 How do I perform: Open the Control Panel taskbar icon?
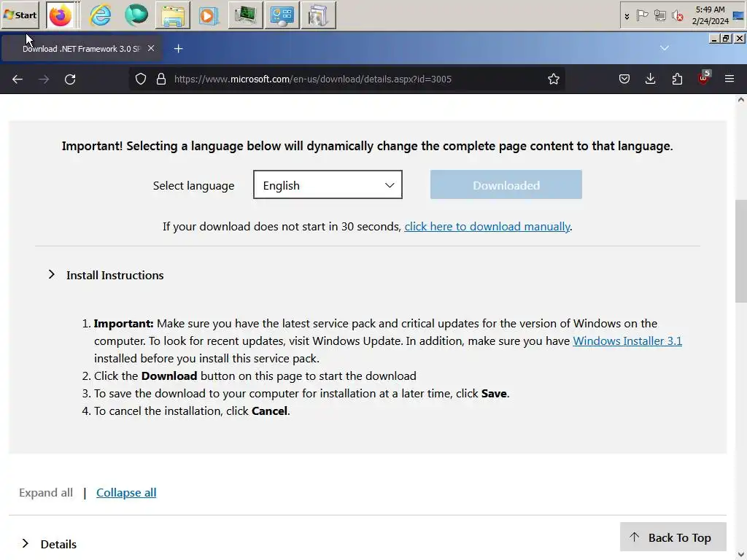[x=282, y=15]
